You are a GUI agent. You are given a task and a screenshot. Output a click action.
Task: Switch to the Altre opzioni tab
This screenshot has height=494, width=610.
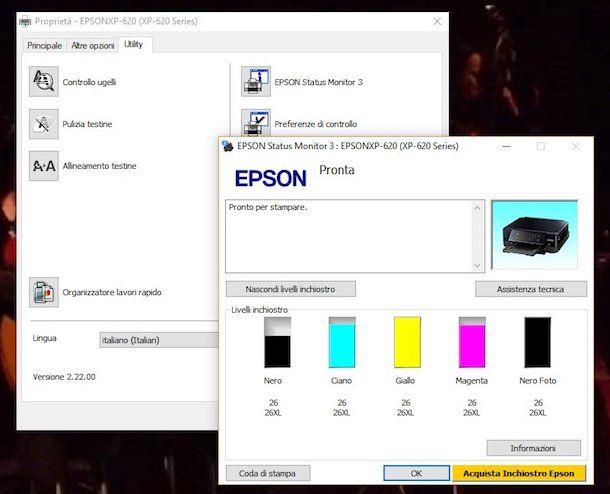click(x=93, y=46)
